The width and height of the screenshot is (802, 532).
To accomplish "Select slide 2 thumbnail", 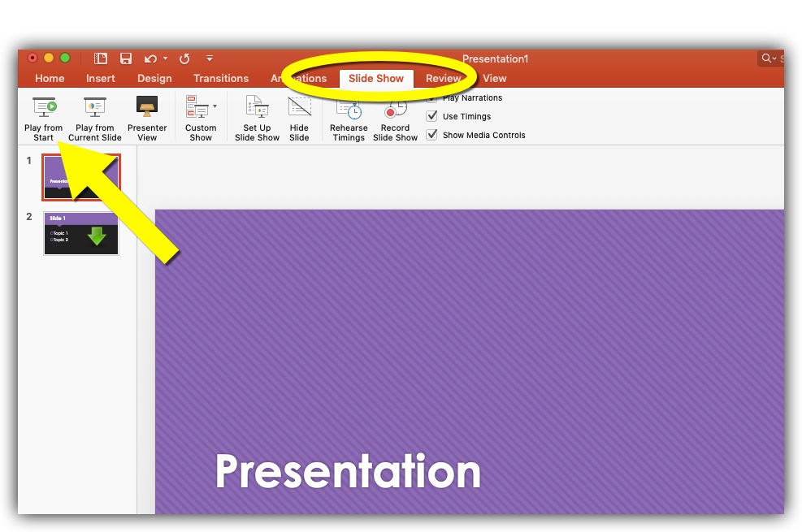I will tap(81, 234).
